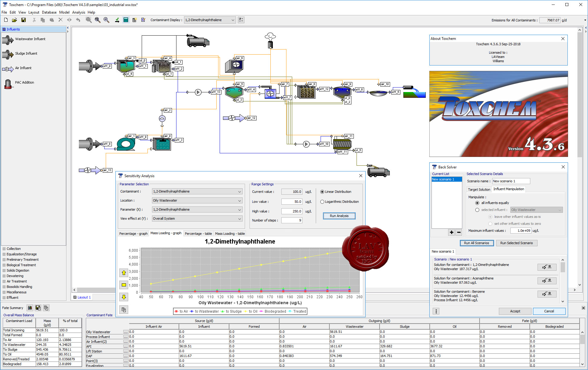Click the Run Analysis button
The width and height of the screenshot is (588, 370).
point(339,216)
